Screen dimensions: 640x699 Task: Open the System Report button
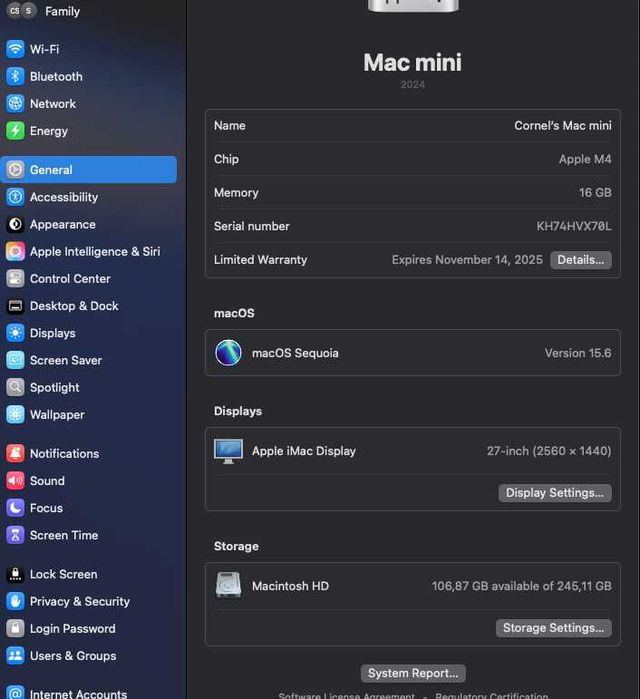point(413,673)
